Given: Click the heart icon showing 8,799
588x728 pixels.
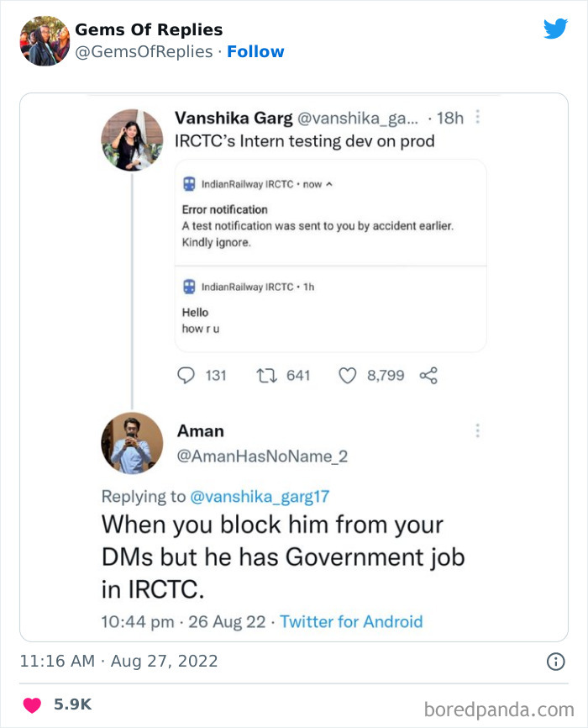Looking at the screenshot, I should click(346, 376).
